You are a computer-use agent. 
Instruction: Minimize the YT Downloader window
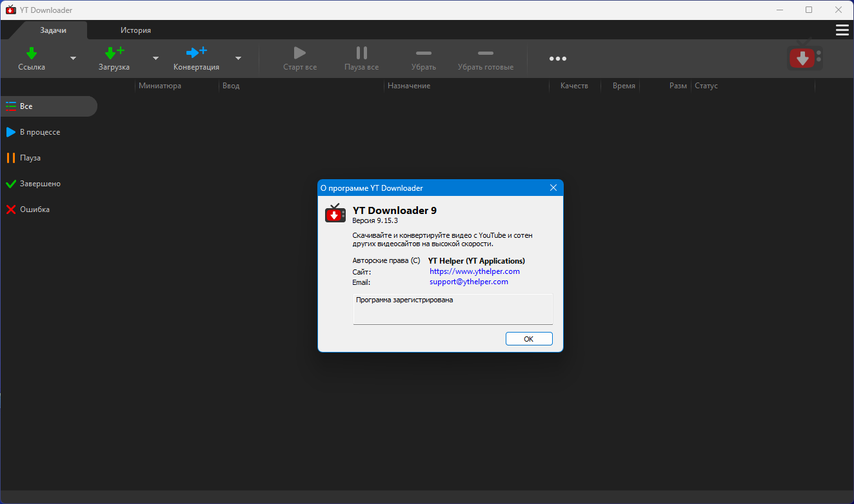779,10
